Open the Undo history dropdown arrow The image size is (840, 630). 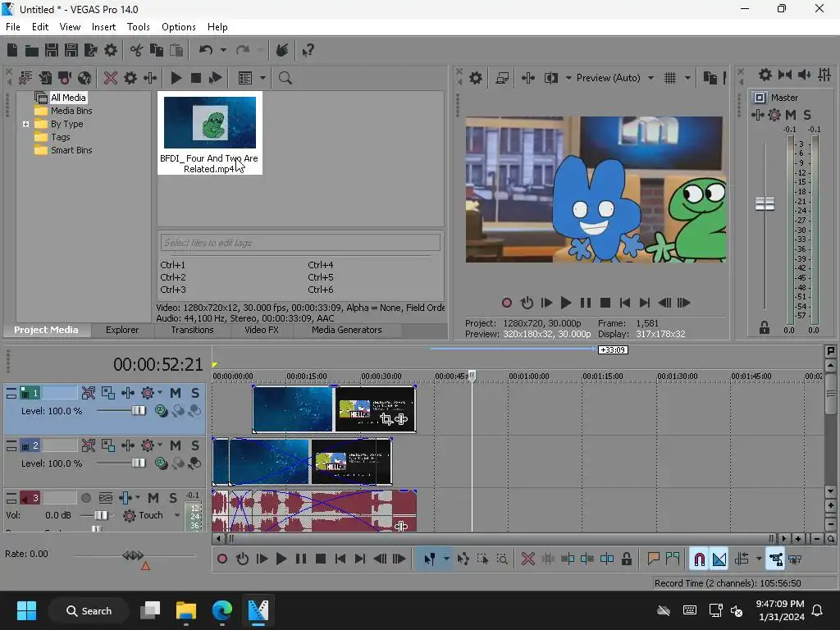223,50
